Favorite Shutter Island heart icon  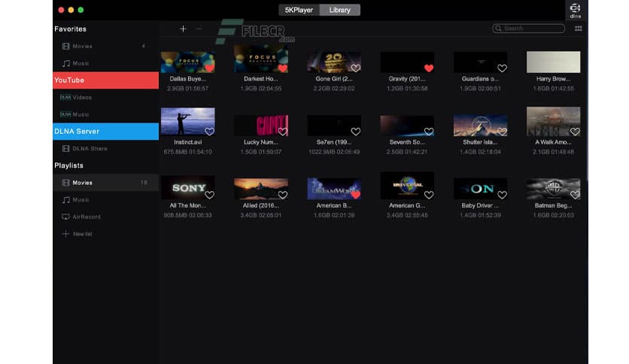point(502,132)
